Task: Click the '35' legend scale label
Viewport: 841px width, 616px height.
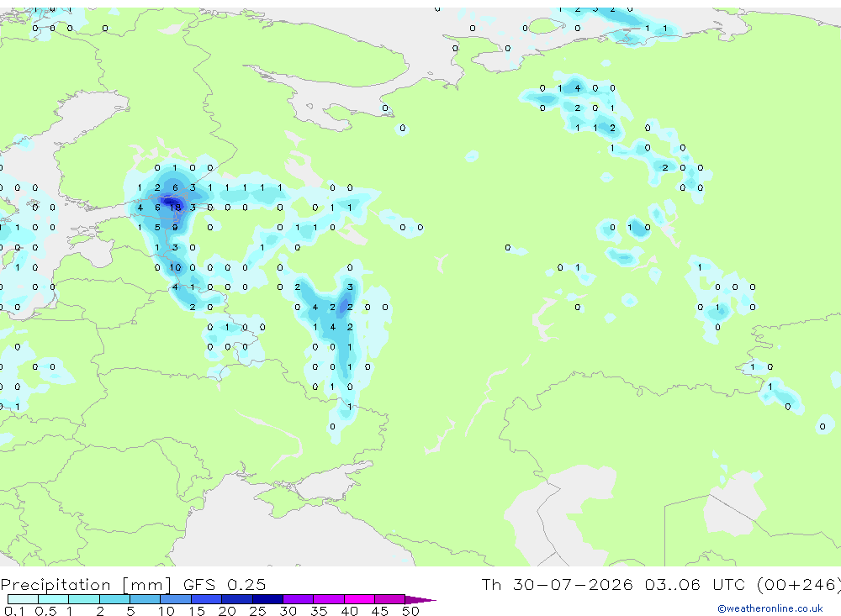Action: coord(319,611)
